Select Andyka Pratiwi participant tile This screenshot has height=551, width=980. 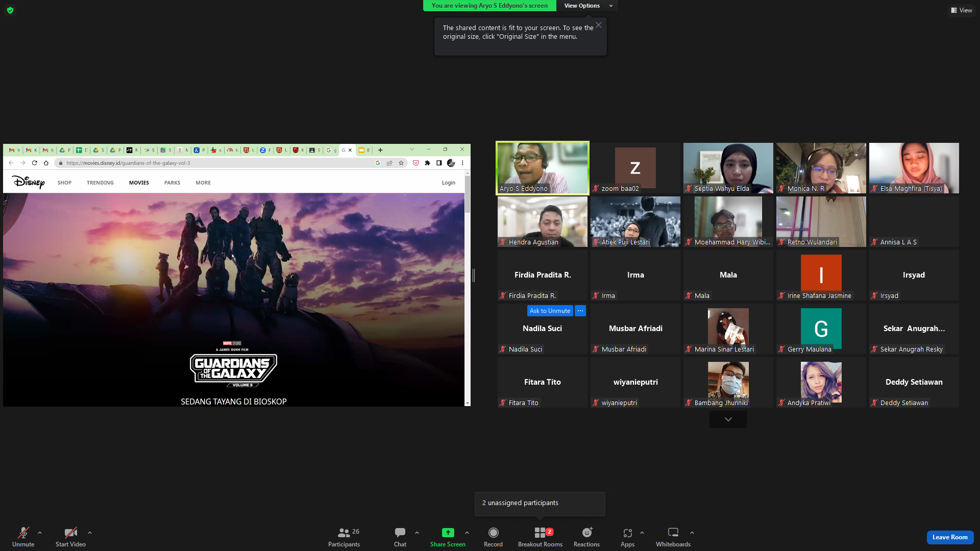tap(821, 382)
